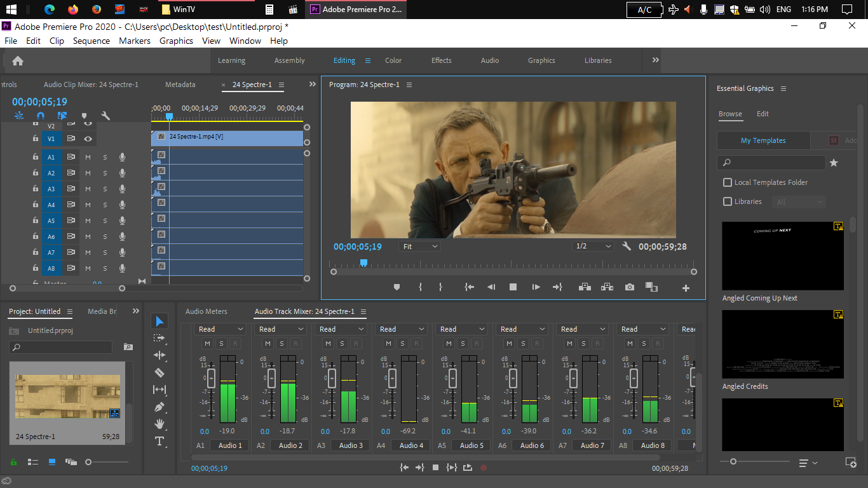Select the Pen tool
868x488 pixels.
(x=159, y=407)
